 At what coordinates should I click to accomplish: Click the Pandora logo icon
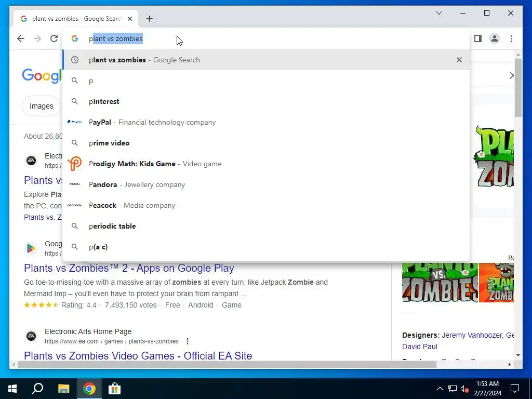point(75,184)
